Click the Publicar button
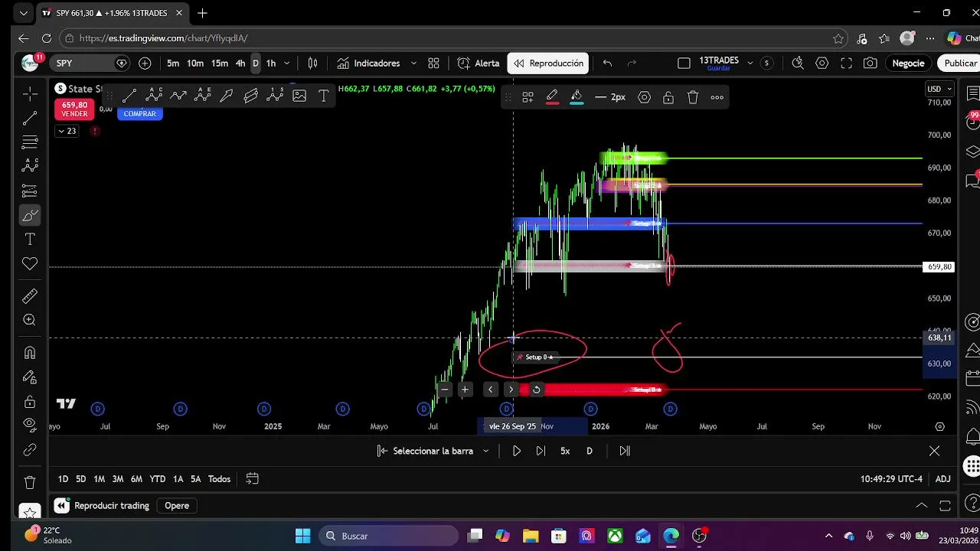 coord(959,64)
